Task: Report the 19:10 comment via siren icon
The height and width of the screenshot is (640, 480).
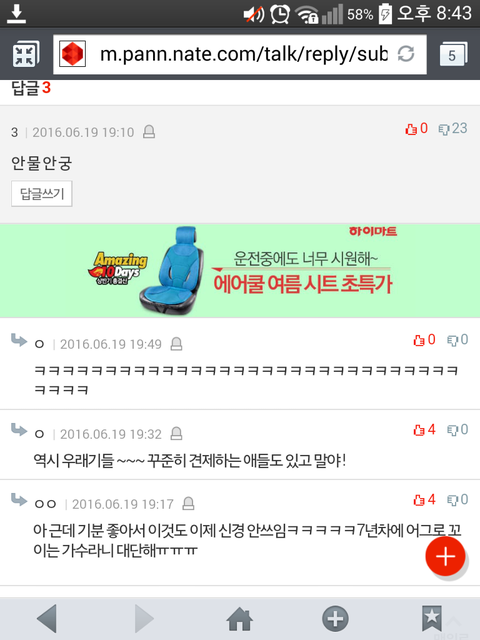Action: click(149, 132)
